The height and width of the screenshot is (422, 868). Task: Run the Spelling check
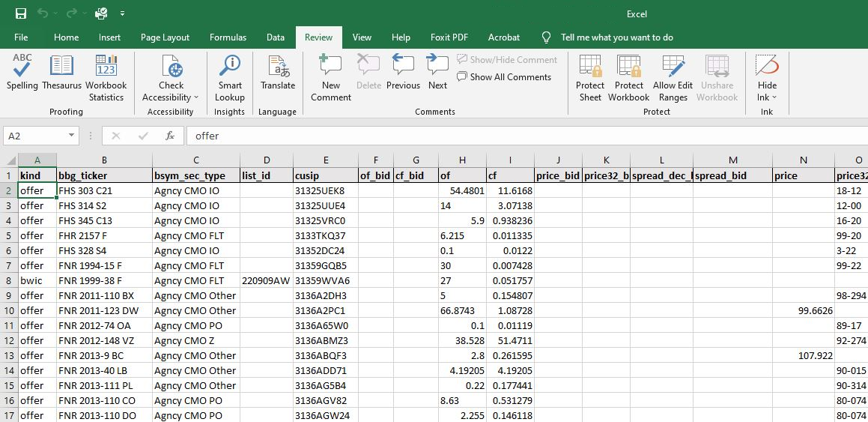tap(22, 73)
